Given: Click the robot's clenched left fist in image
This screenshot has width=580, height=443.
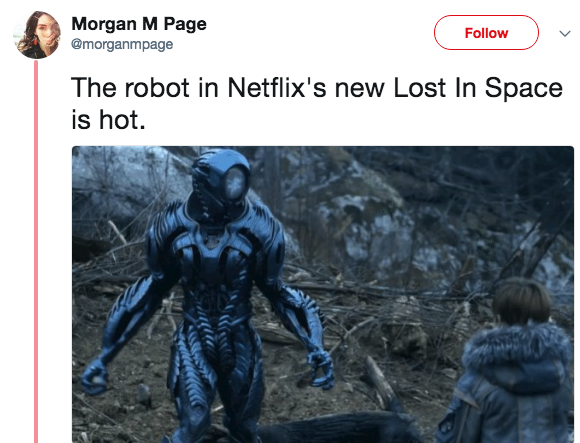Looking at the screenshot, I should 94,375.
